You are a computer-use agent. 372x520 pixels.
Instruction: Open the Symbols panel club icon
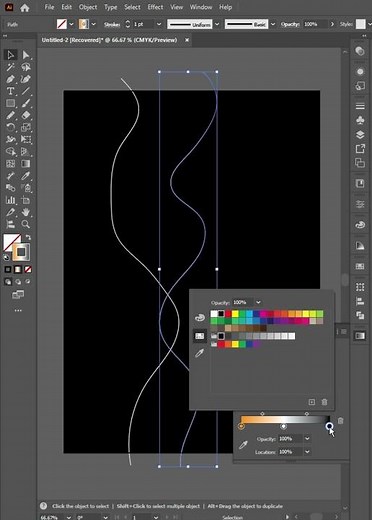[x=360, y=120]
